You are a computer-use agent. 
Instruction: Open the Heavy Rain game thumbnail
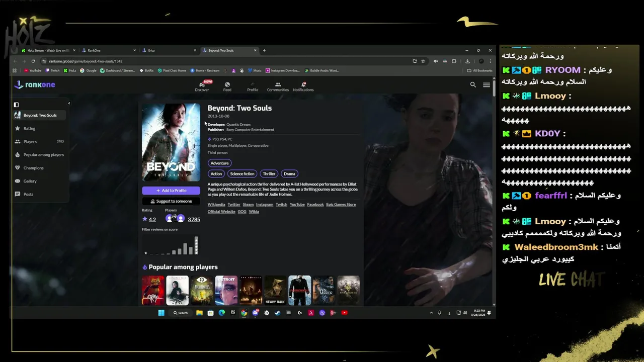(275, 290)
